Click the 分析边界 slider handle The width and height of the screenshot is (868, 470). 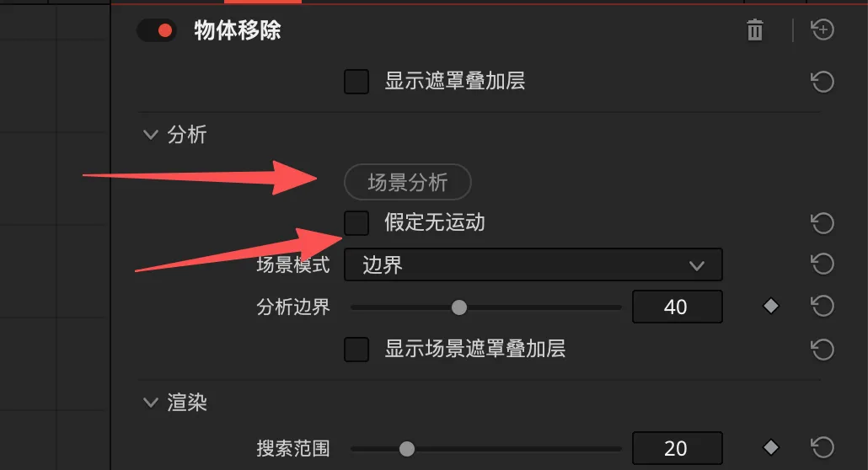[x=459, y=307]
